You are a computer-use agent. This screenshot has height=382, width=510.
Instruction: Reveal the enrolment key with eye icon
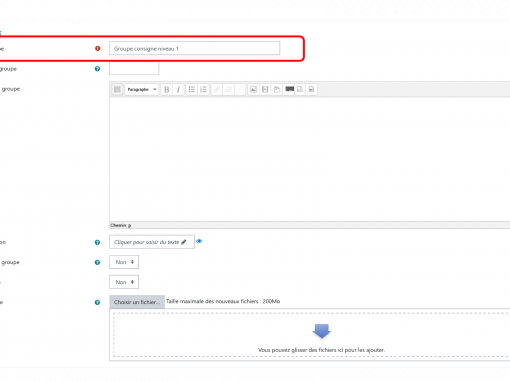[x=199, y=241]
